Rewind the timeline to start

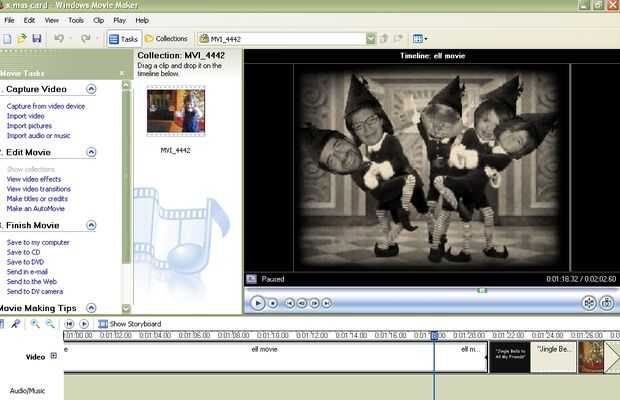(69, 324)
